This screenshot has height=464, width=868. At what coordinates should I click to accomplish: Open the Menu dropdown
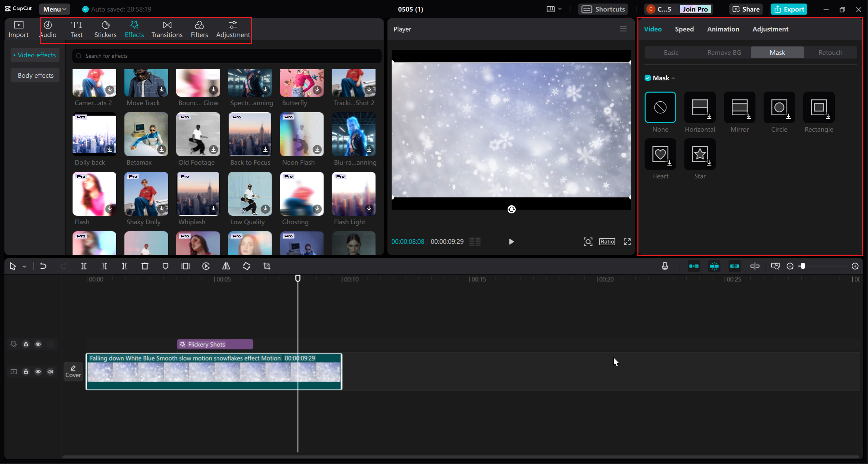(x=54, y=9)
